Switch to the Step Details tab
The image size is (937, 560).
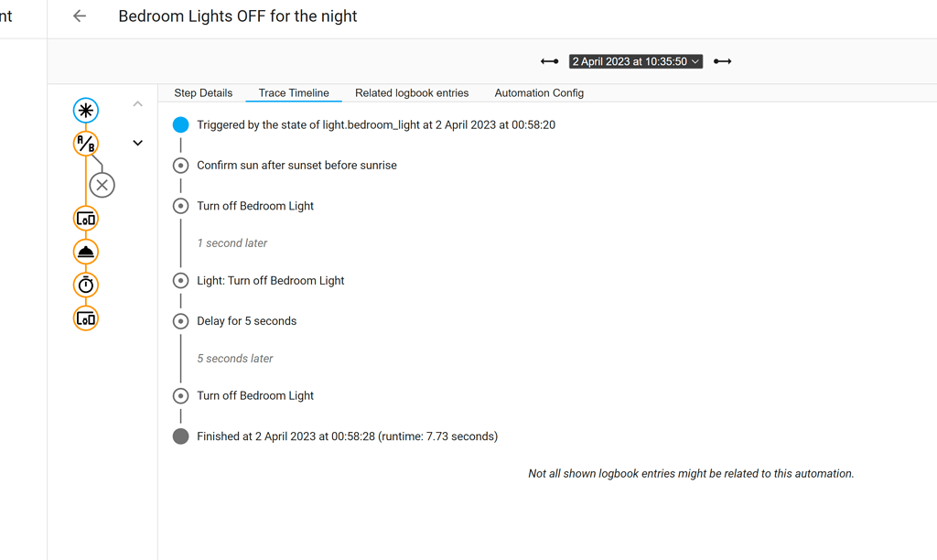coord(202,92)
